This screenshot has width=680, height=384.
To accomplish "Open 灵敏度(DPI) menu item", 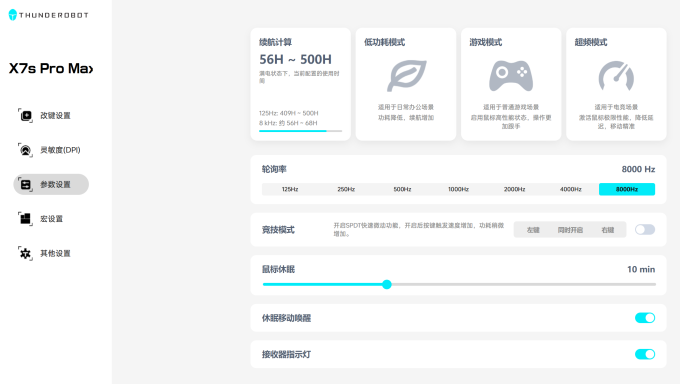I will (51, 150).
